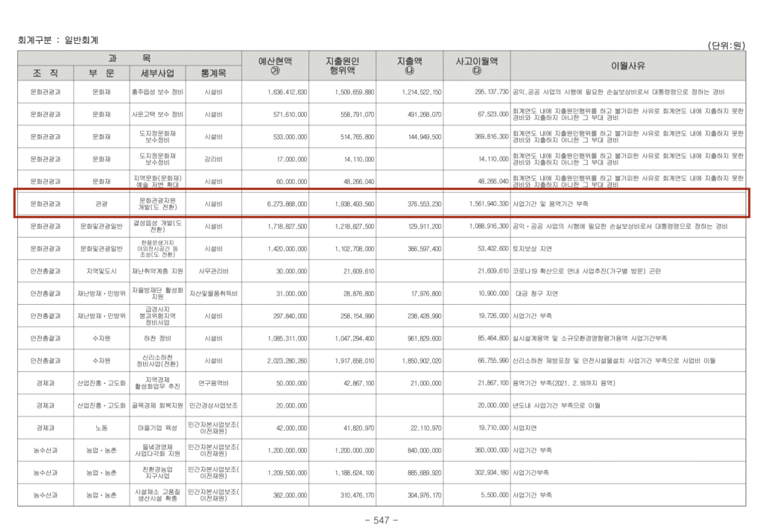The height and width of the screenshot is (532, 763).
Task: Select the 이월사유 header cell
Action: coord(628,65)
